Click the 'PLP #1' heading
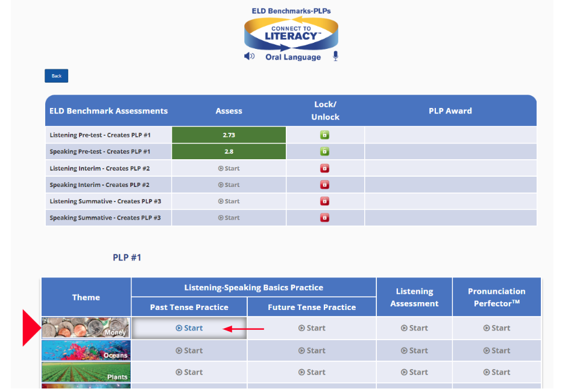The width and height of the screenshot is (565, 392). (x=127, y=258)
